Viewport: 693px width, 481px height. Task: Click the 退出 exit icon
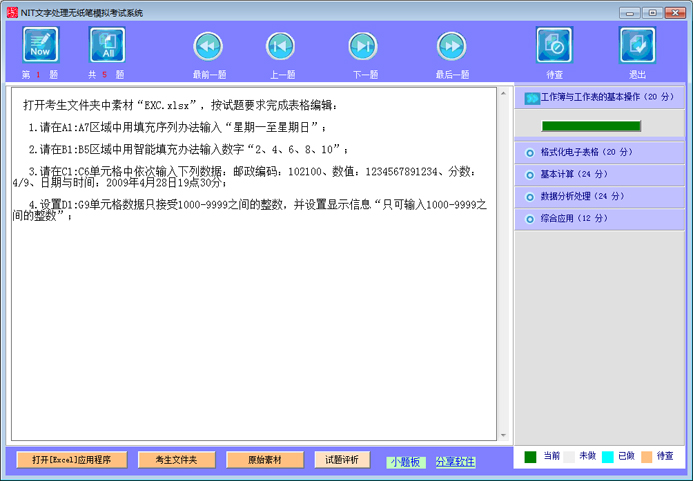(637, 45)
